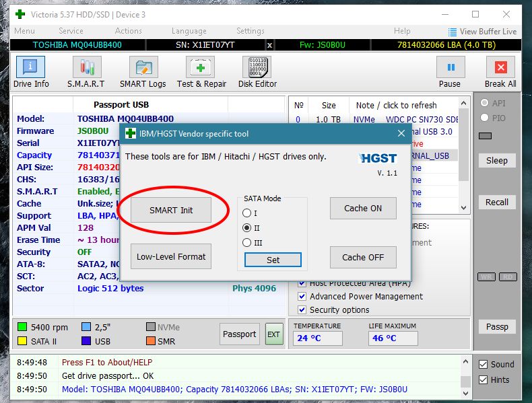This screenshot has height=403, width=532.
Task: Click the Life Maximum 46 °C field
Action: point(393,338)
